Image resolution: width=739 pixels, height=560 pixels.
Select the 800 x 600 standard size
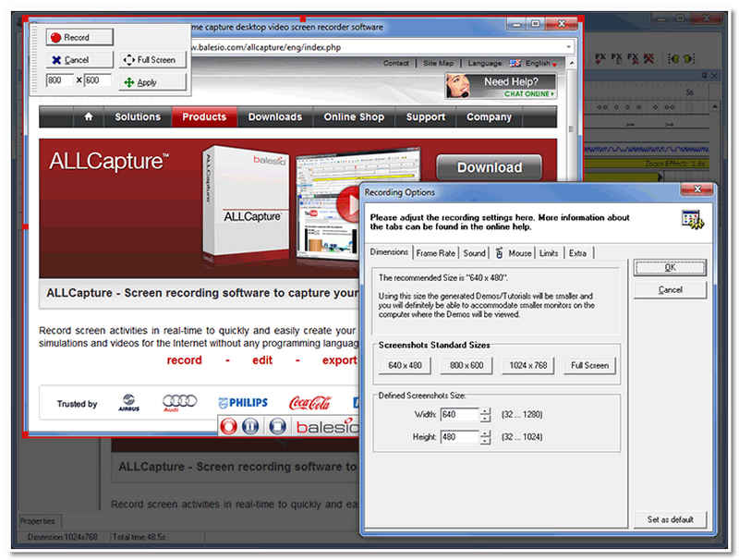(466, 365)
